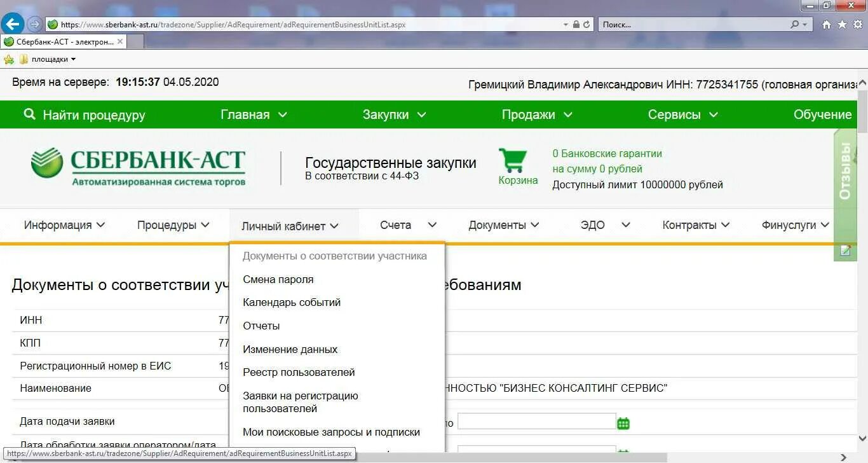Viewport: 868px width, 463px height.
Task: Select Календарь событий menu item
Action: 292,303
